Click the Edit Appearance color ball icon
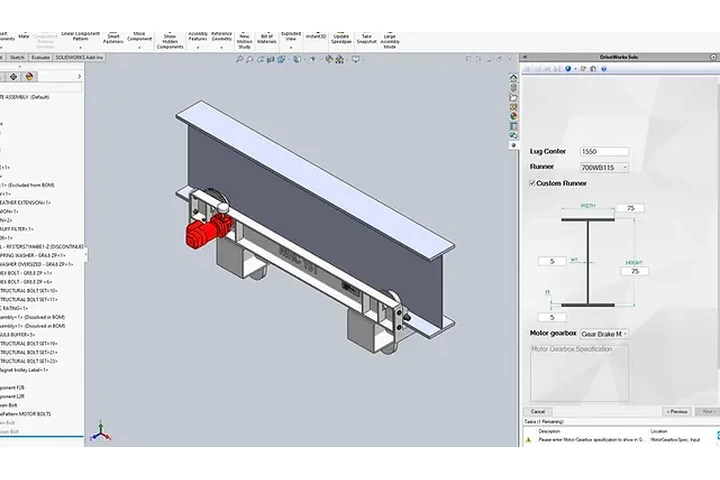 329,59
